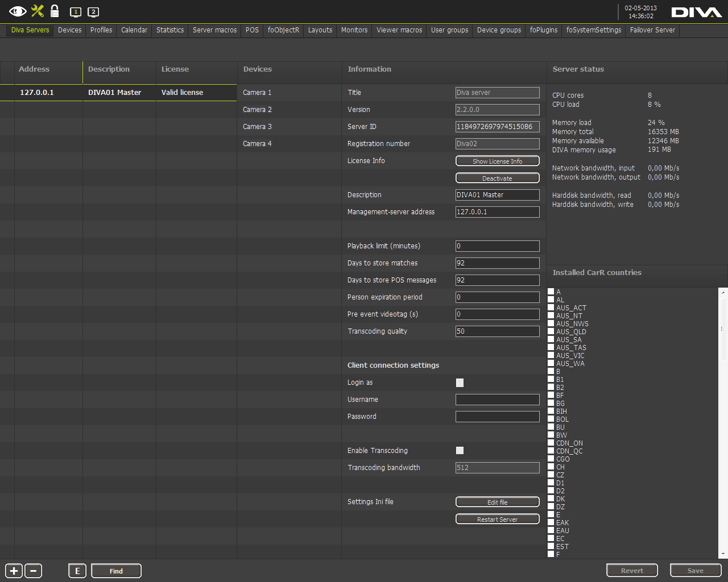
Task: Check the CDN_ON country checkbox
Action: click(551, 443)
